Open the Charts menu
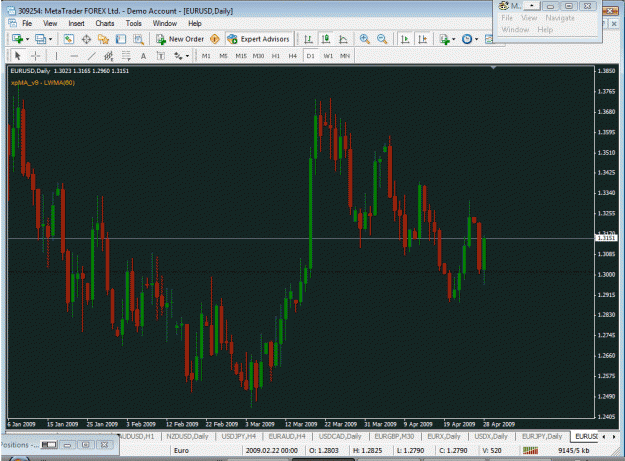 click(x=105, y=24)
